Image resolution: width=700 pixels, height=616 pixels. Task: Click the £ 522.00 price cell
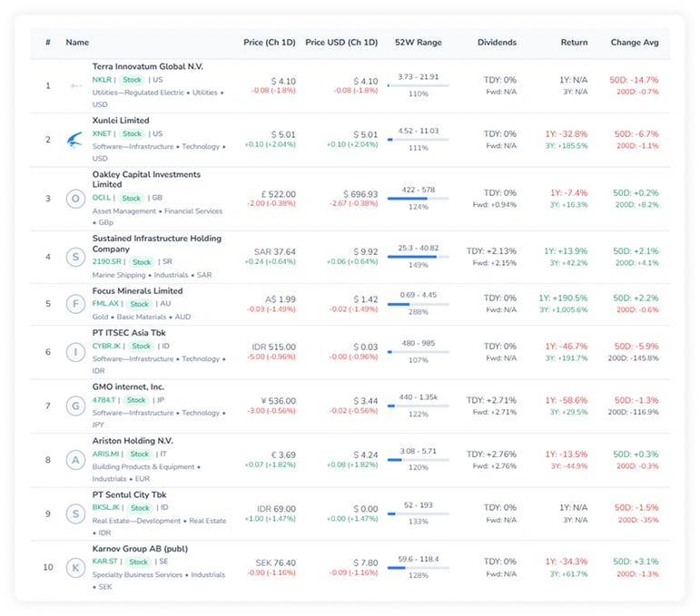[278, 194]
